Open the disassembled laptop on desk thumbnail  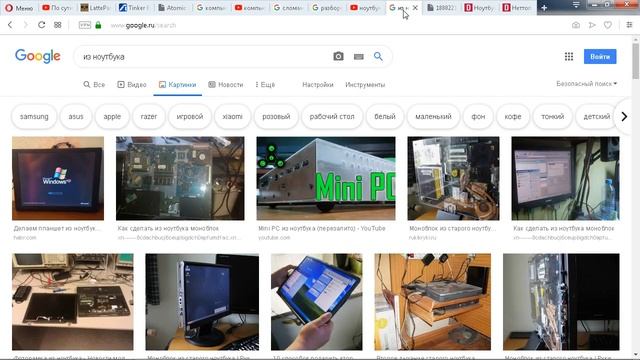click(x=73, y=302)
